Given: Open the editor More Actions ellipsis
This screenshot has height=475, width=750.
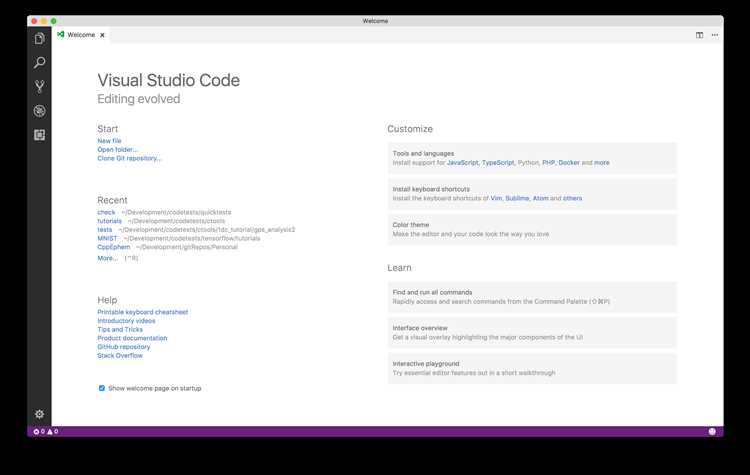Looking at the screenshot, I should [x=715, y=35].
